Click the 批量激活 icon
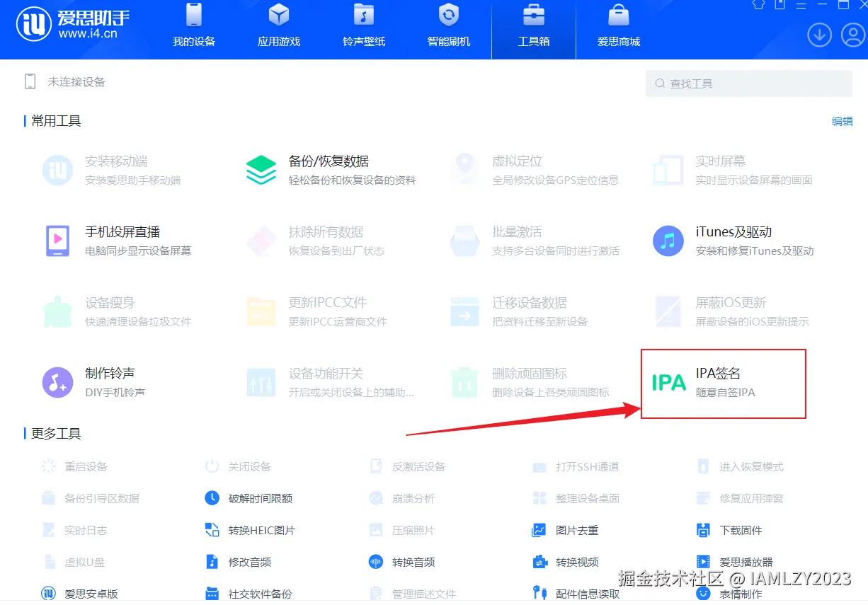The width and height of the screenshot is (868, 605). (x=464, y=241)
